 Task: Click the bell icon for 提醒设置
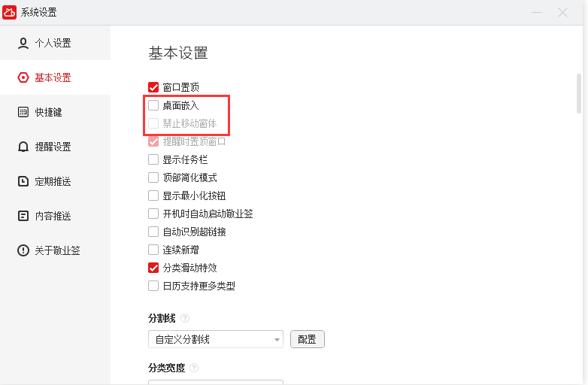click(x=23, y=147)
